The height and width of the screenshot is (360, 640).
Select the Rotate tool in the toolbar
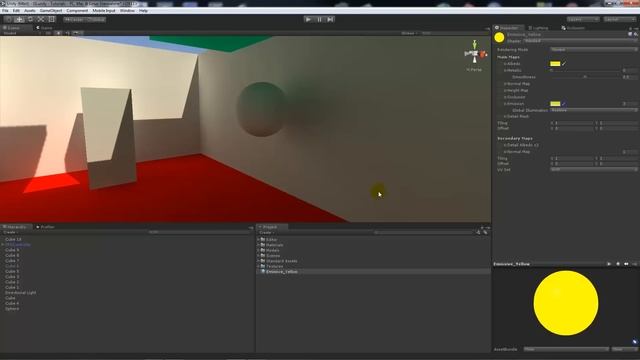coord(30,19)
